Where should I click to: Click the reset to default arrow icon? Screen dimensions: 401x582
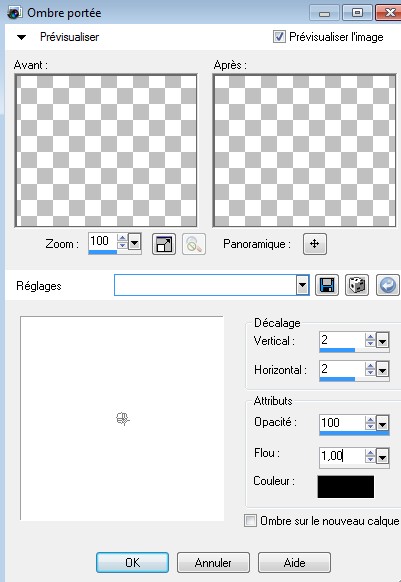coord(388,285)
